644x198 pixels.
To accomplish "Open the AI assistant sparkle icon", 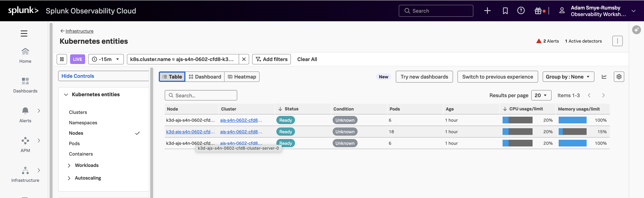I will click(636, 30).
